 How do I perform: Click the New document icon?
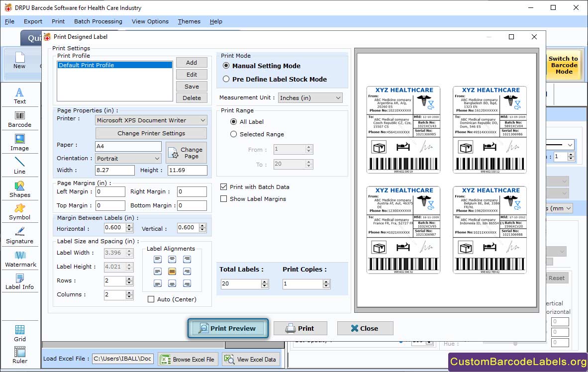[19, 61]
